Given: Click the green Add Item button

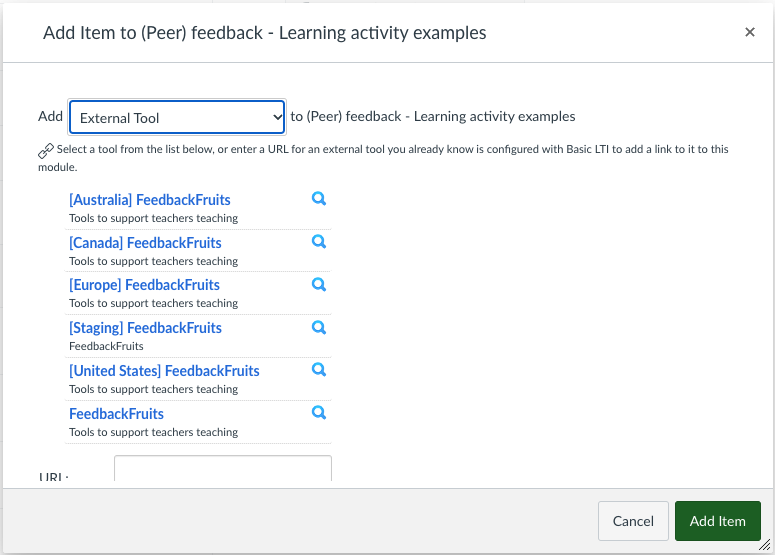Looking at the screenshot, I should 718,521.
